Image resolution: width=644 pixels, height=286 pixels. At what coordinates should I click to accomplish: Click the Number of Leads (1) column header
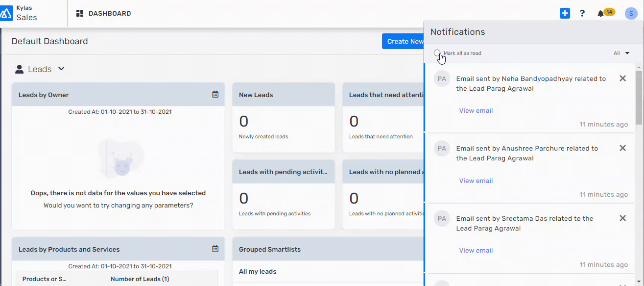(x=140, y=279)
